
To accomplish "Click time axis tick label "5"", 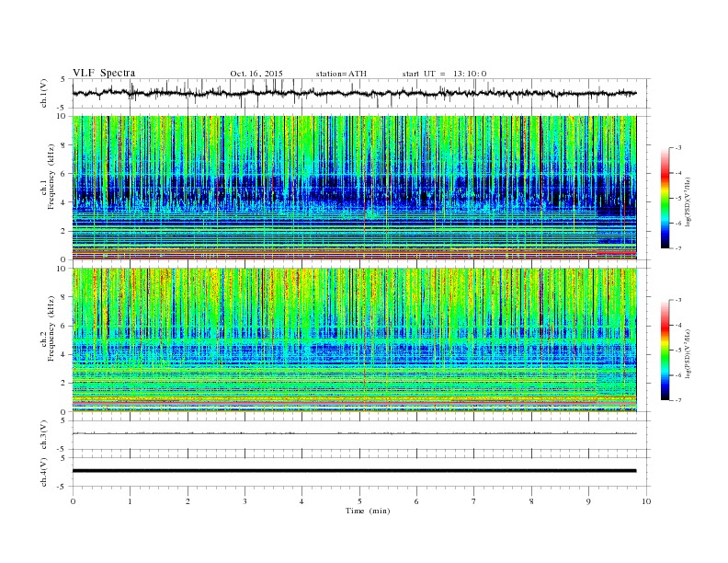I will [x=359, y=501].
